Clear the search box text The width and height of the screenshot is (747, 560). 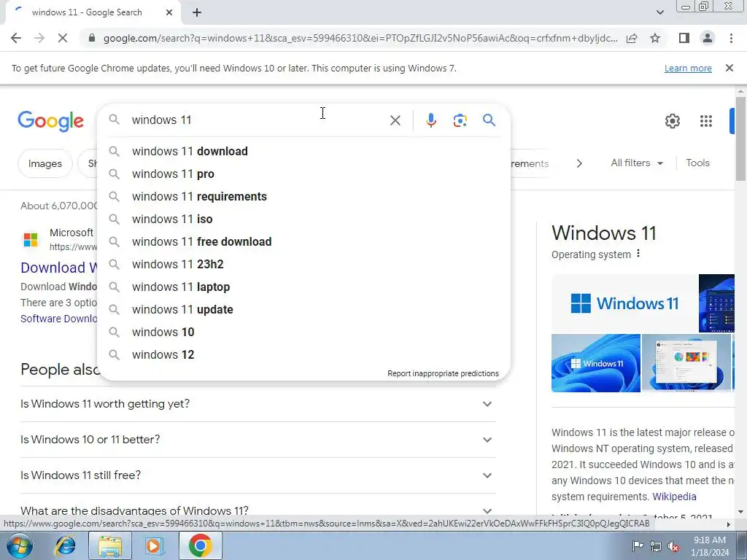tap(395, 120)
